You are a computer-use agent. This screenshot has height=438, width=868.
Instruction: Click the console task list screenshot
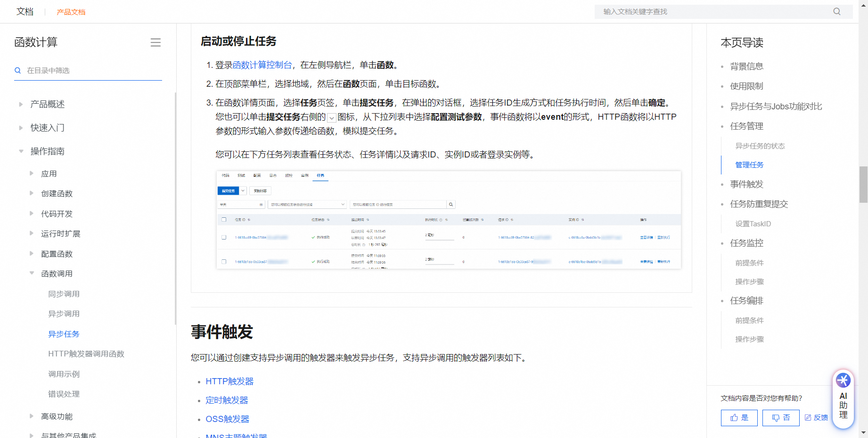449,220
